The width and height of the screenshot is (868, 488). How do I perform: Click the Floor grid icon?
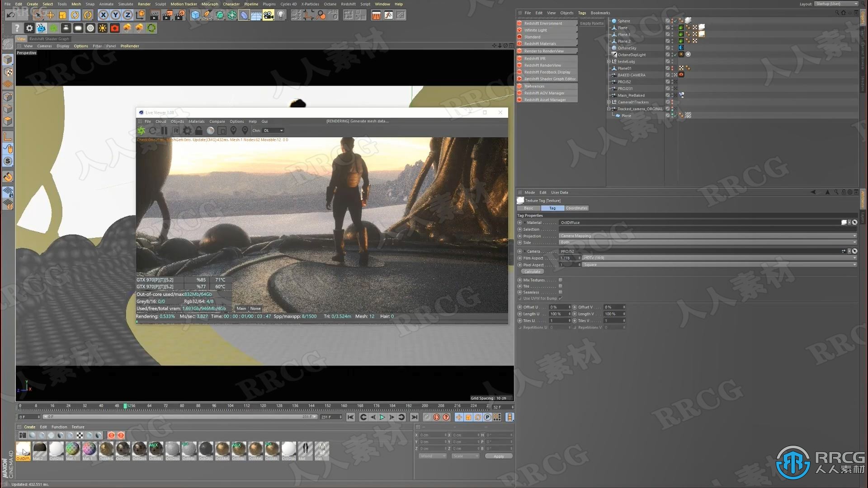pos(256,15)
